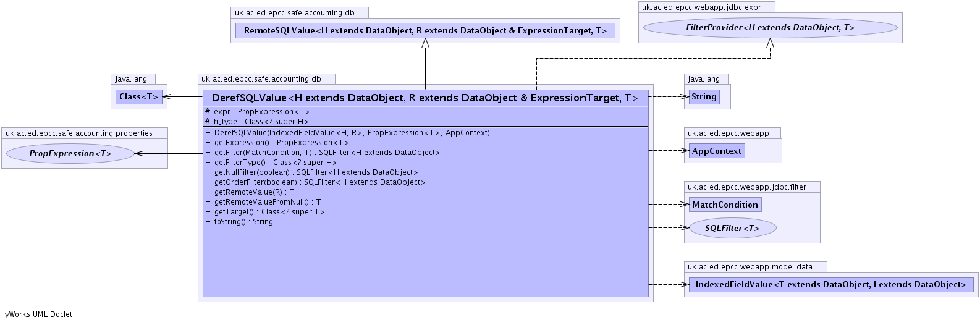The image size is (980, 325).
Task: Click the getRemoteValueFromNull() method
Action: (267, 202)
